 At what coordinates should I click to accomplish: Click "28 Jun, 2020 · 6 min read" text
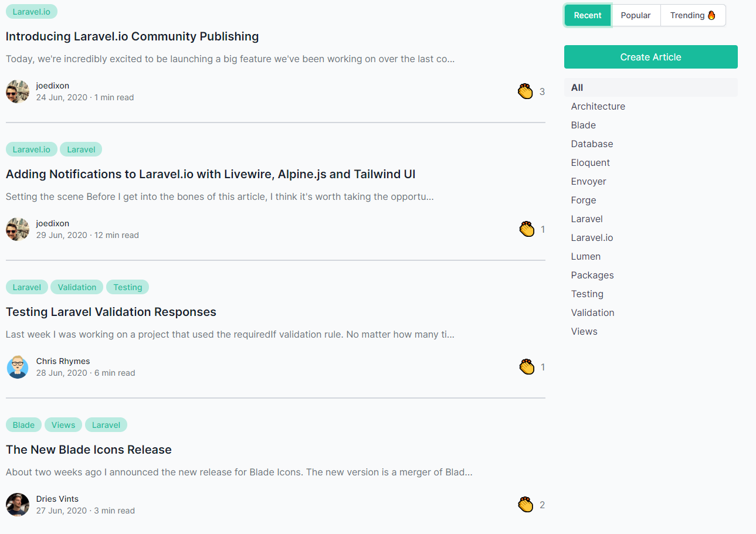[86, 373]
